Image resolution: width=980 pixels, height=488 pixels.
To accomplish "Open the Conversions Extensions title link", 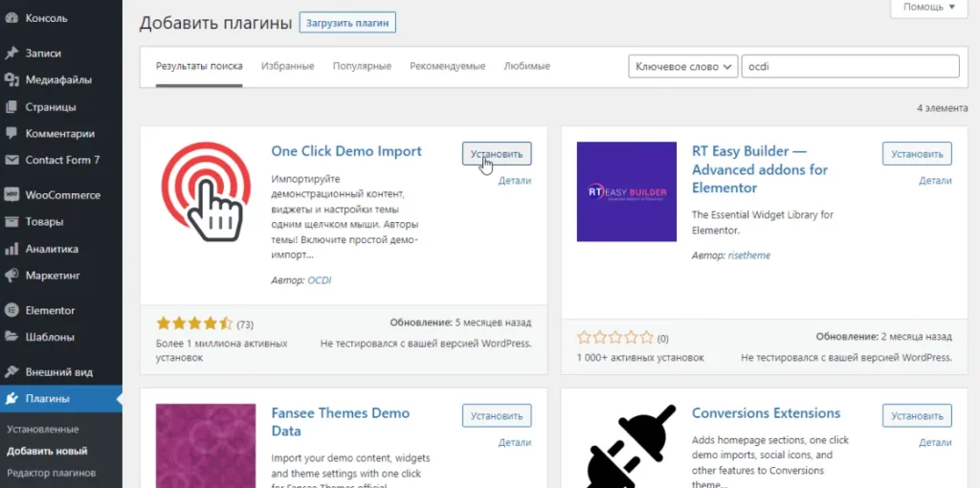I will tap(767, 413).
